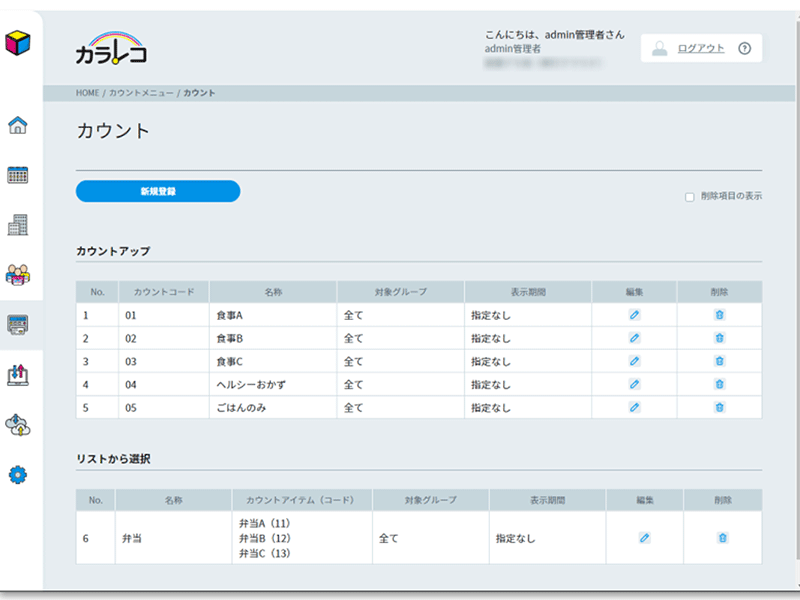Click the edit pencil for 食事A

click(x=634, y=315)
